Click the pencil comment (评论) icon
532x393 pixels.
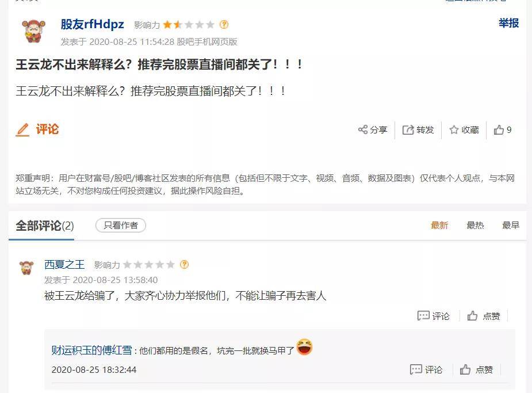click(x=22, y=129)
